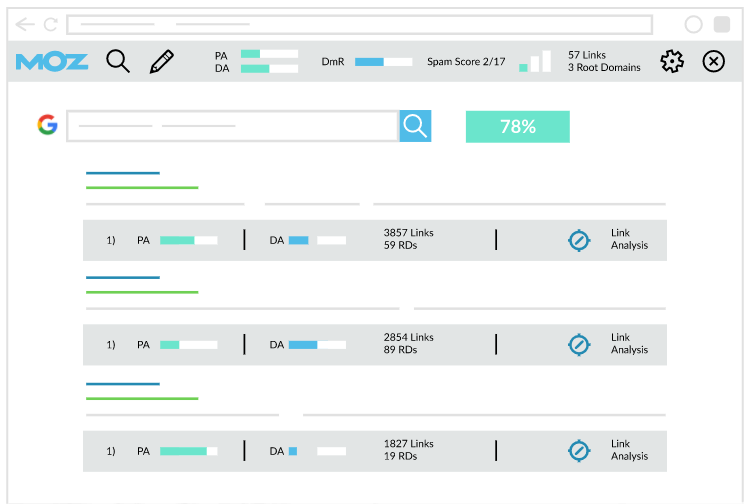Click the Moz logo in toolbar
The width and height of the screenshot is (750, 504).
[x=52, y=62]
